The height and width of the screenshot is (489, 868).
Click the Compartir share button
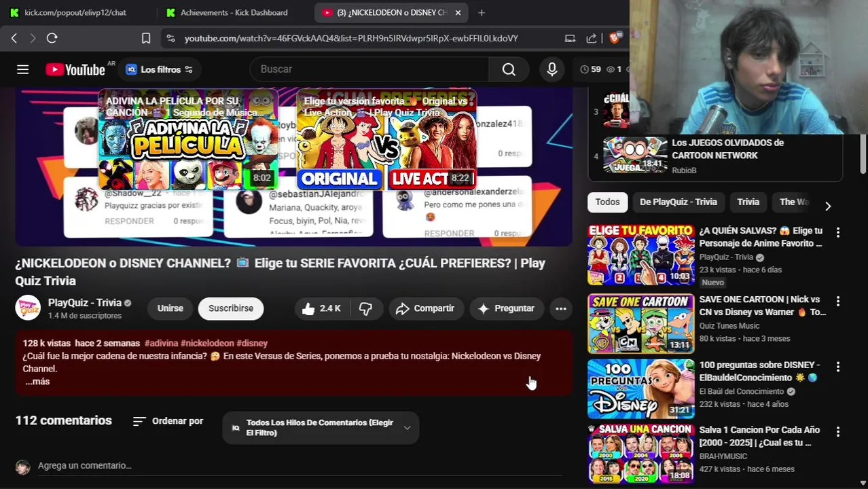tap(425, 308)
